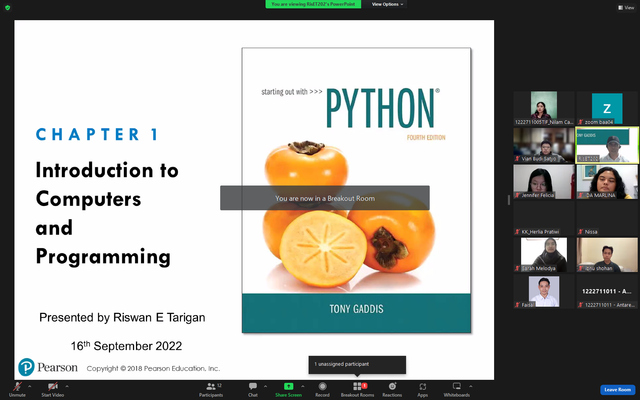Screen dimensions: 640x400
Task: Unmute the microphone
Action: pos(17,389)
